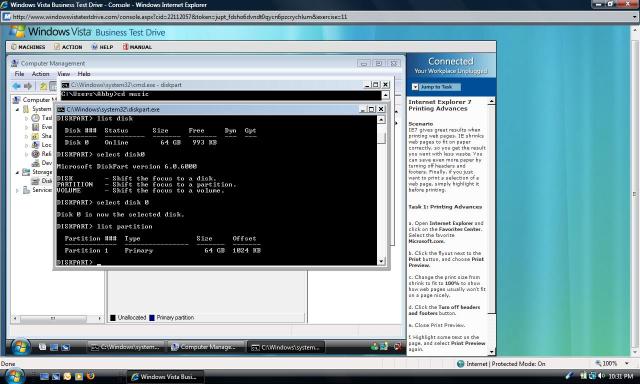Image resolution: width=640 pixels, height=384 pixels.
Task: Click the Forward arrow in Computer Management toolbar
Action: coord(28,86)
